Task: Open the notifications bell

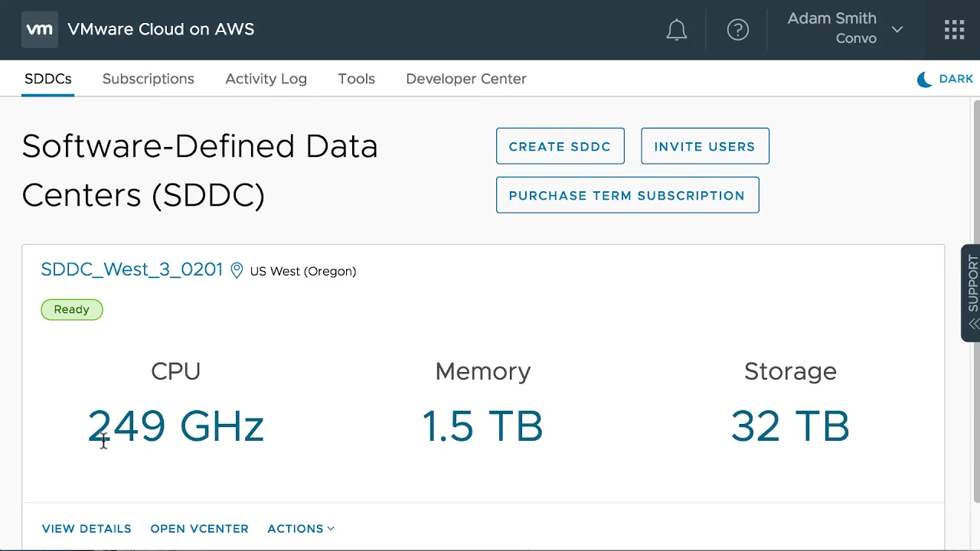Action: [x=677, y=30]
